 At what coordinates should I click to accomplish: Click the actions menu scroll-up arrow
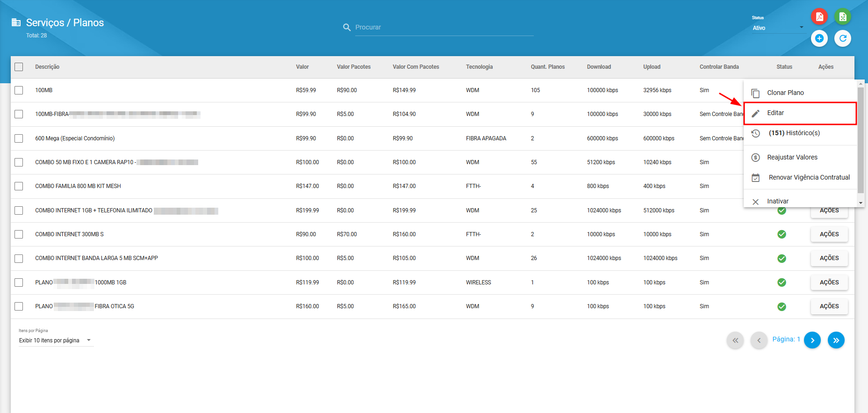tap(861, 84)
